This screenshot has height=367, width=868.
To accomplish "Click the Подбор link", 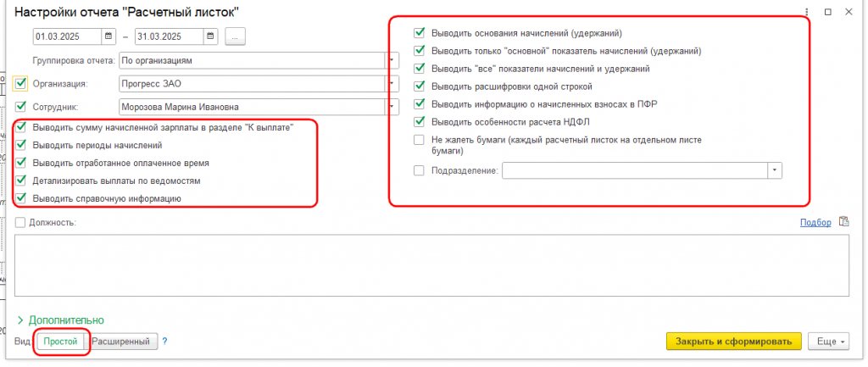I will (x=815, y=223).
